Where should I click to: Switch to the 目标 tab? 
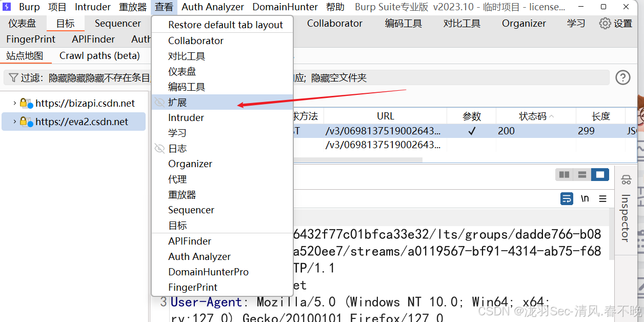[x=66, y=24]
